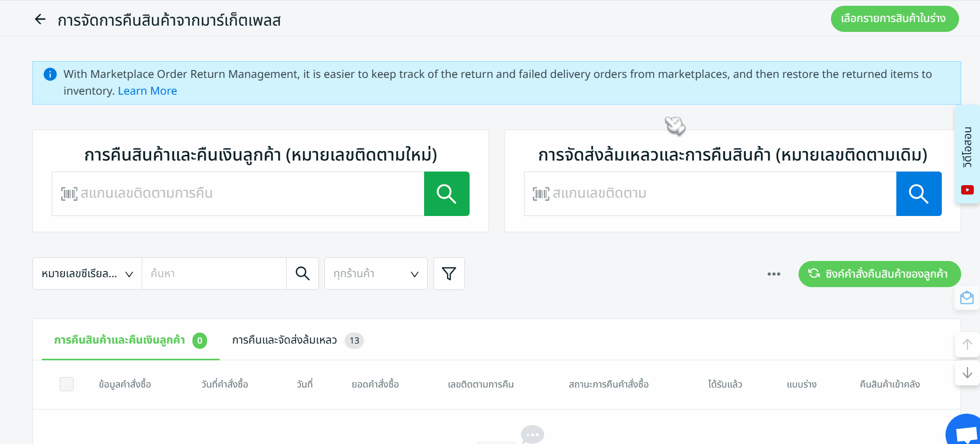Viewport: 980px width, 444px height.
Task: Click the back arrow icon
Action: [40, 20]
